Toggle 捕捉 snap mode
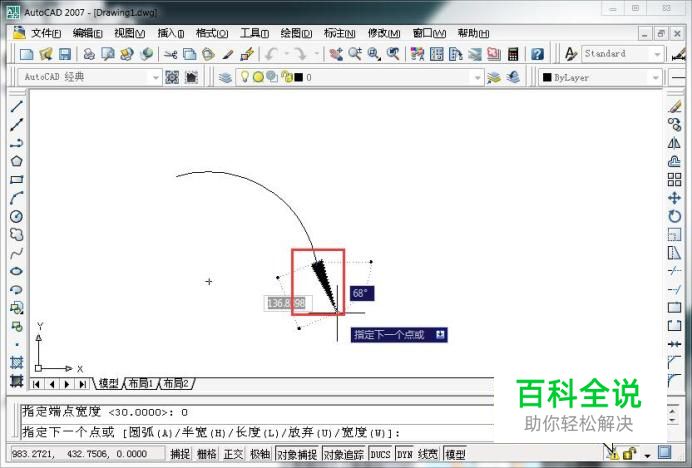The image size is (692, 468). click(x=180, y=454)
